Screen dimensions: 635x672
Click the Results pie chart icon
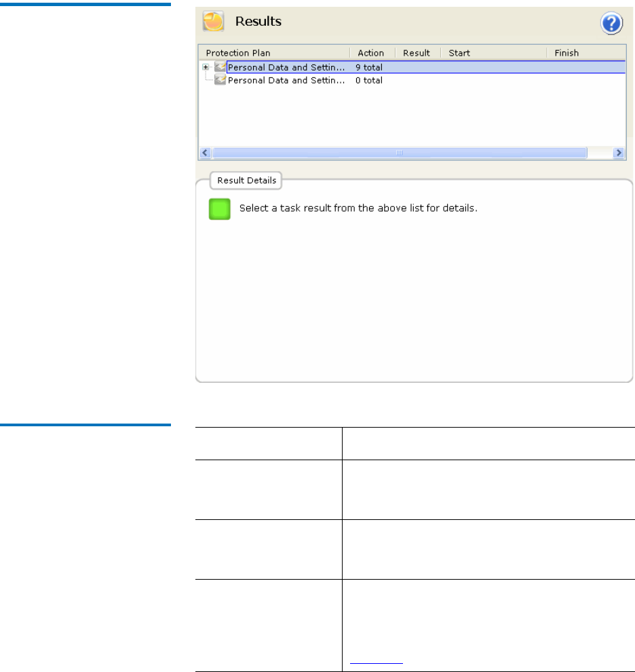click(213, 22)
